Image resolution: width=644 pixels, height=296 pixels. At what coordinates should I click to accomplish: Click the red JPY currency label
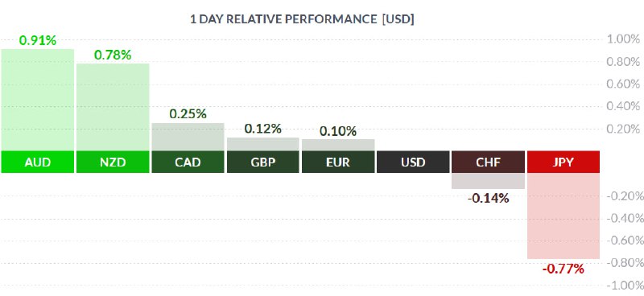[x=563, y=162]
